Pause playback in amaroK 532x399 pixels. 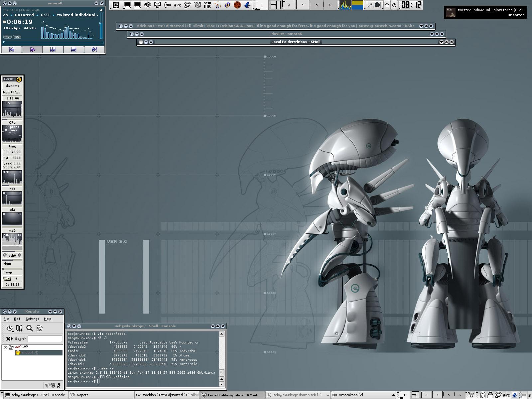[53, 50]
